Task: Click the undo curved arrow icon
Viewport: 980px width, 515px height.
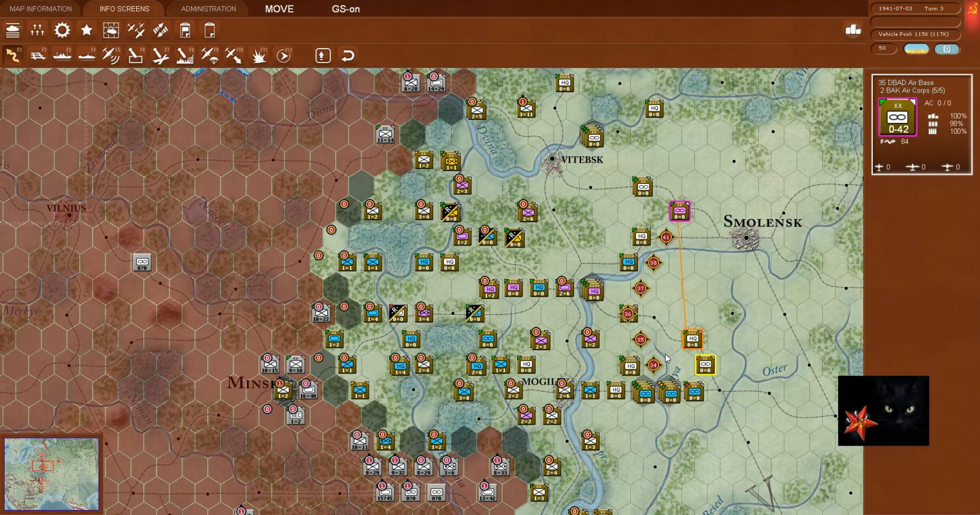Action: pyautogui.click(x=348, y=56)
